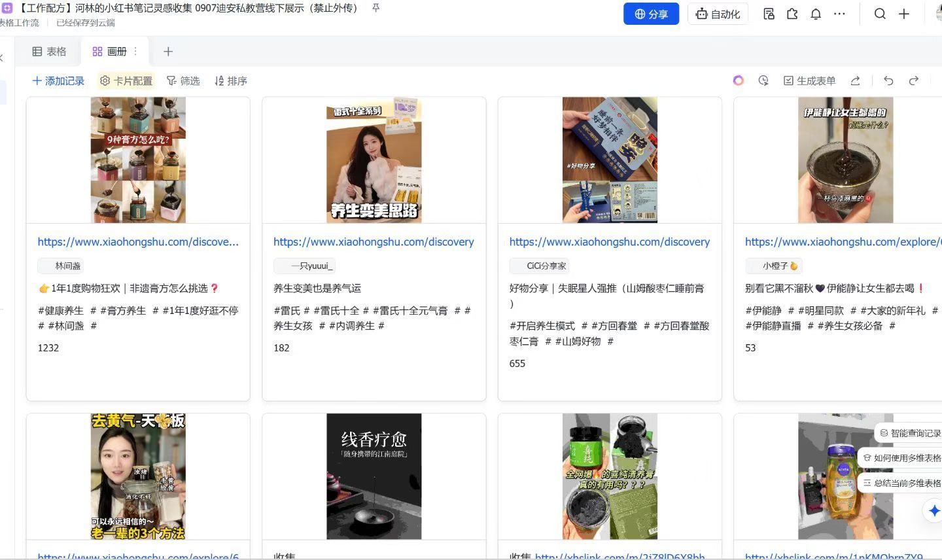Open the 自动化 automation menu
Viewport: 942px width, 560px height.
718,14
